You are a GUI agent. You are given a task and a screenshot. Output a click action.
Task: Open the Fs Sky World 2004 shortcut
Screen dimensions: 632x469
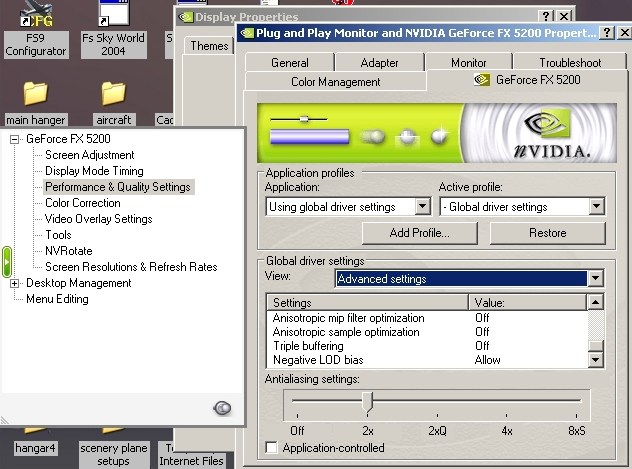pos(112,18)
